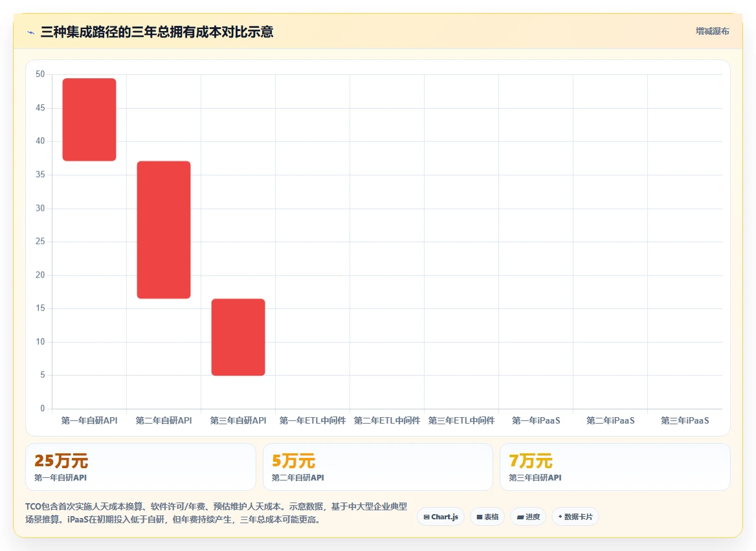The image size is (756, 551).
Task: Click the chart title 三种集成路径的三年总拥有成本对比示意
Action: coord(157,32)
